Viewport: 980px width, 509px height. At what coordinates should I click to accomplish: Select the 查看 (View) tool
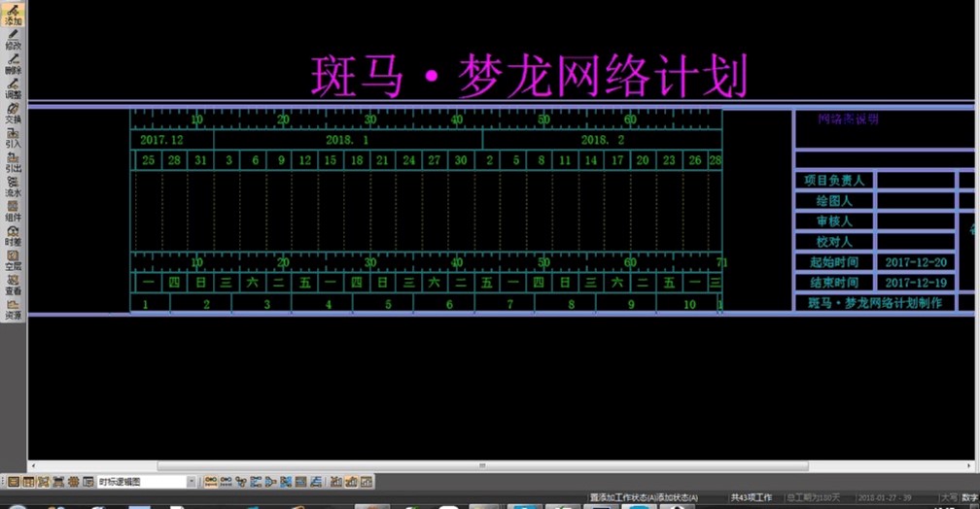click(13, 285)
